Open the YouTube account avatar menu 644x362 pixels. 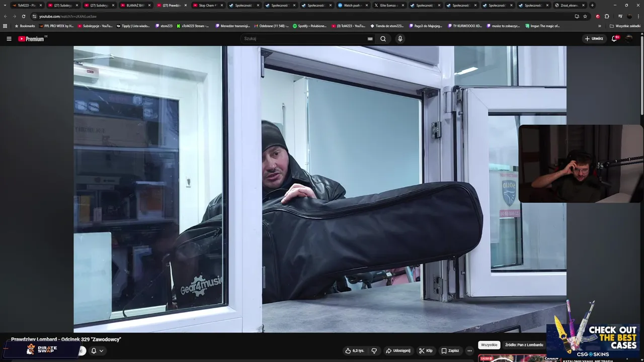[x=629, y=39]
